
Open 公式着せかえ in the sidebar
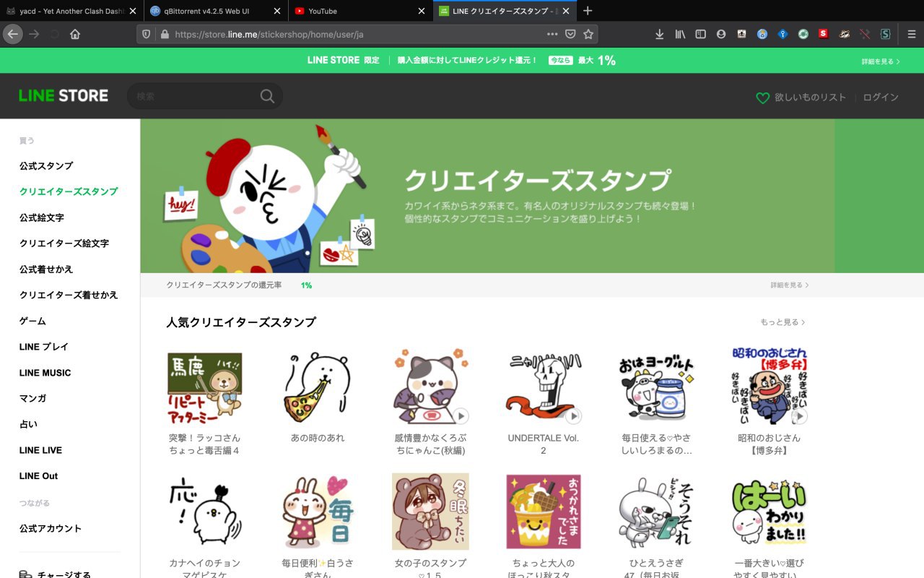(x=46, y=269)
